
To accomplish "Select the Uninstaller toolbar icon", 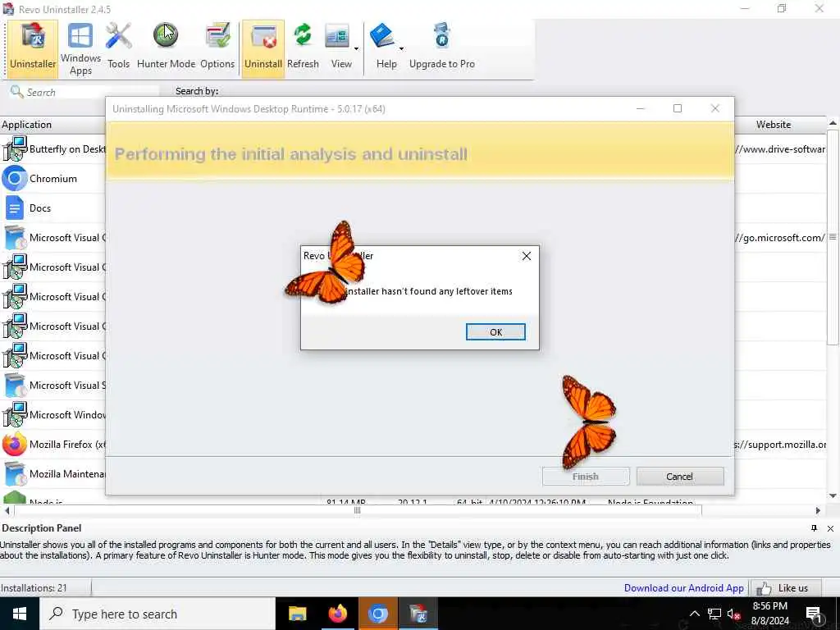I will coord(33,48).
